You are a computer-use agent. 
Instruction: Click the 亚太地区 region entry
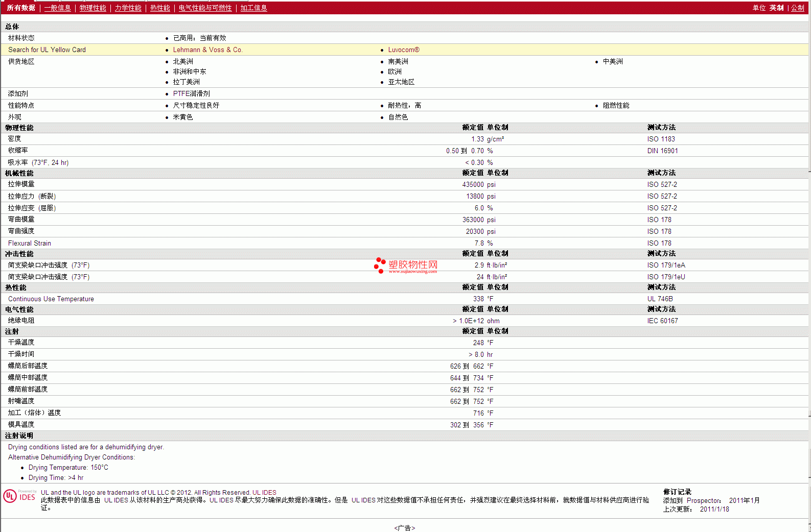(401, 82)
